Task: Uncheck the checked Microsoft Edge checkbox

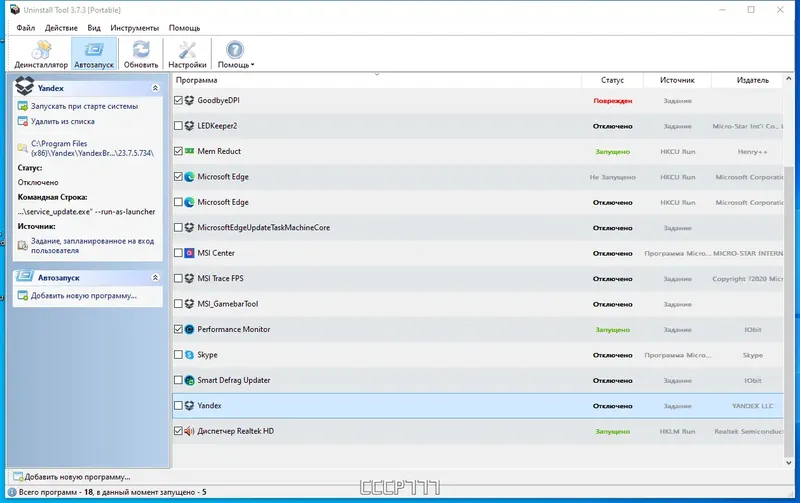Action: click(x=178, y=177)
